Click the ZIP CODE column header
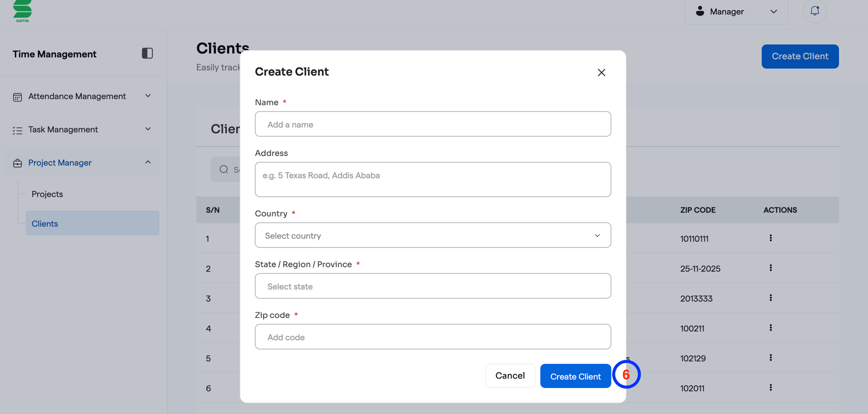 [x=698, y=210]
